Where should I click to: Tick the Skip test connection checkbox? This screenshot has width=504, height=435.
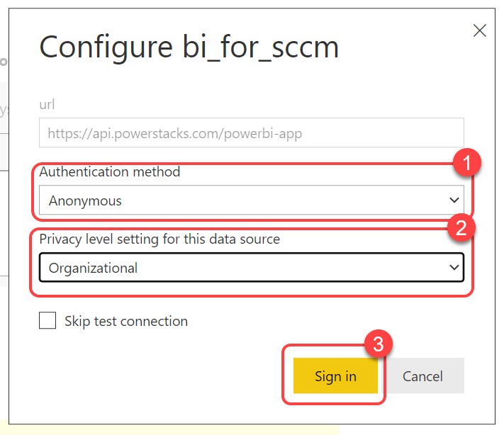click(x=47, y=321)
